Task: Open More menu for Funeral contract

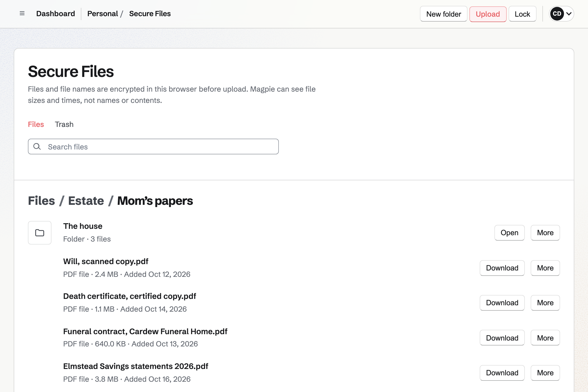Action: pos(545,338)
